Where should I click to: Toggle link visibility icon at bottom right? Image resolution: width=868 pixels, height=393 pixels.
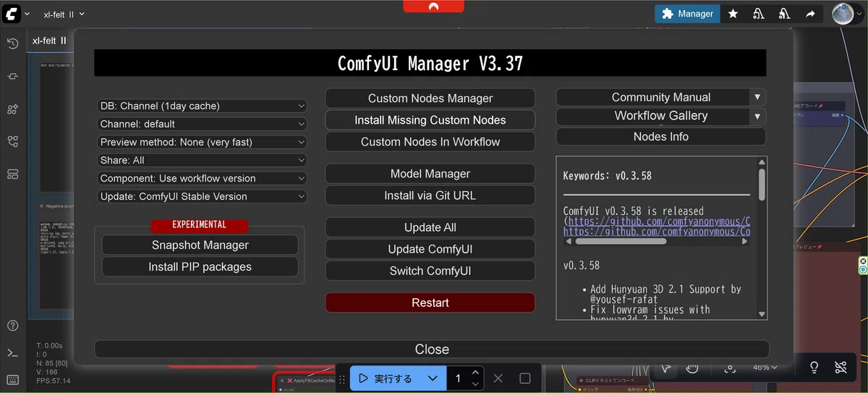pos(840,368)
